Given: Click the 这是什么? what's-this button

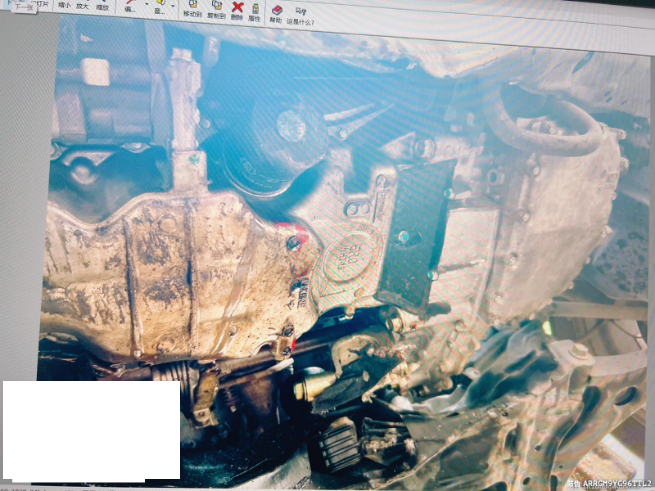Looking at the screenshot, I should (x=301, y=15).
